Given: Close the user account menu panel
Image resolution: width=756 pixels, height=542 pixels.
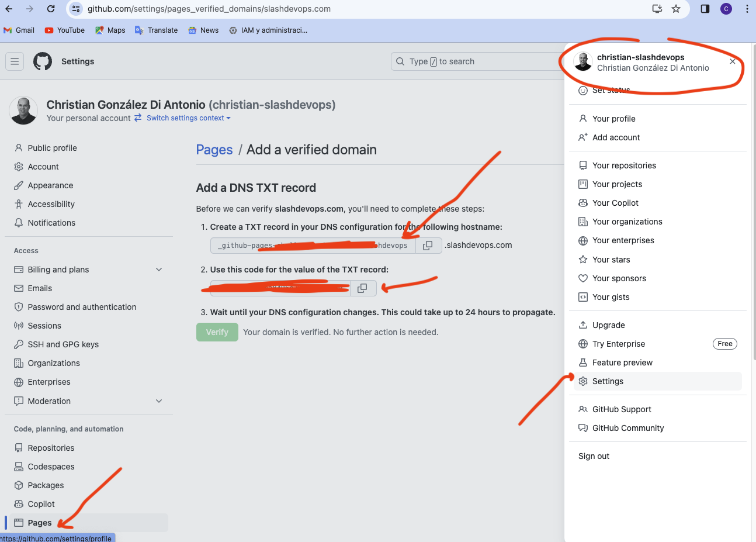Looking at the screenshot, I should coord(733,61).
